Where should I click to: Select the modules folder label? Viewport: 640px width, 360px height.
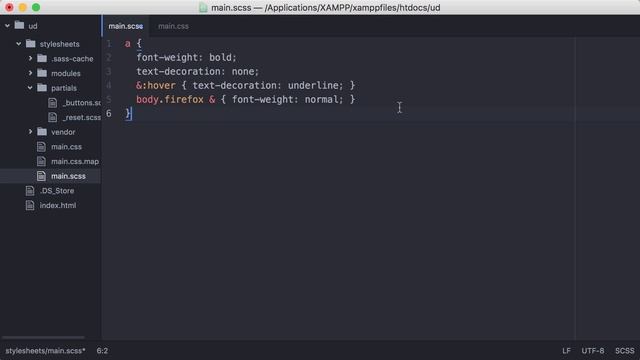(x=66, y=73)
